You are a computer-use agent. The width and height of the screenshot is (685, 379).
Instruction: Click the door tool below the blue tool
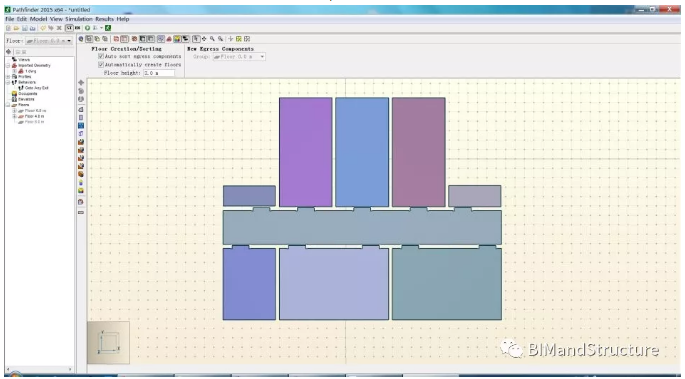click(x=81, y=133)
